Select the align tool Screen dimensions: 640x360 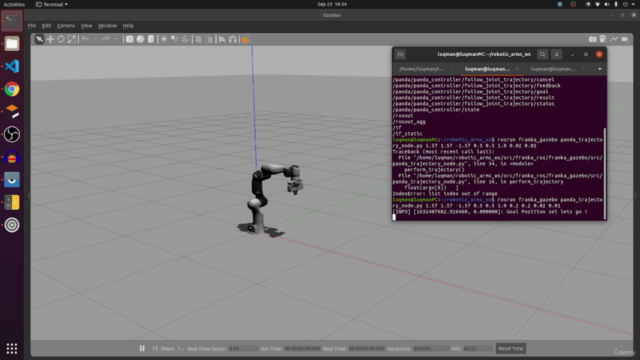222,39
